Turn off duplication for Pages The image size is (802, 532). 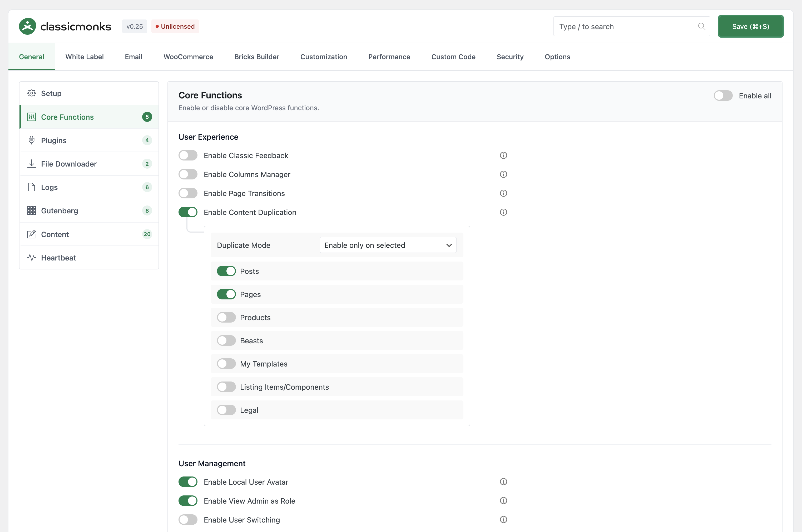226,294
